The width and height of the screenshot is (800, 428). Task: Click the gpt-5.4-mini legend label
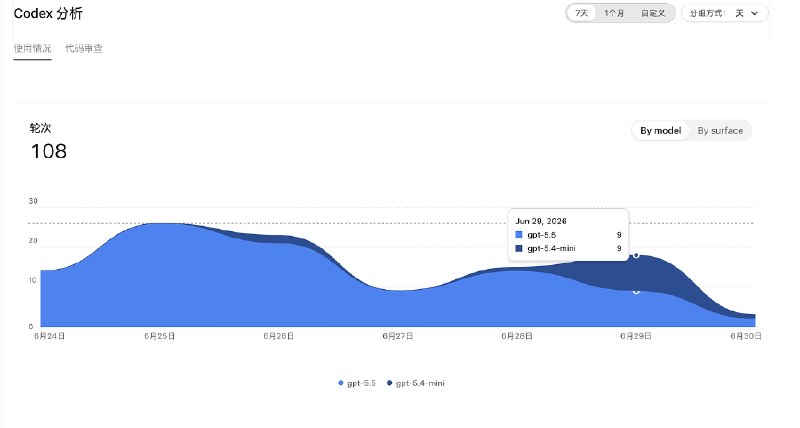pyautogui.click(x=420, y=383)
